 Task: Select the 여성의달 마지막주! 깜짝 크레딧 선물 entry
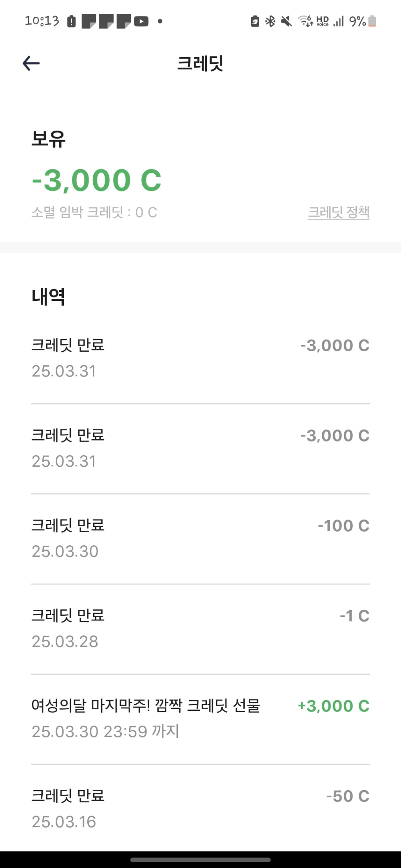pyautogui.click(x=146, y=706)
